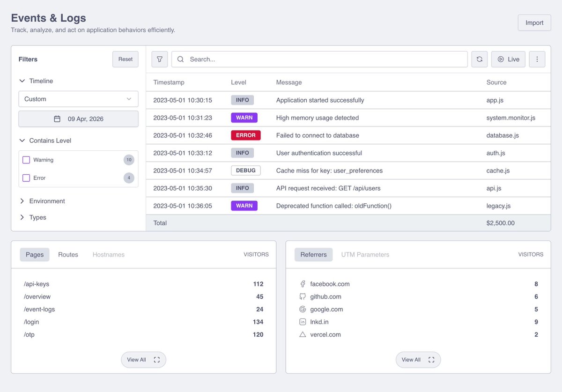The height and width of the screenshot is (392, 562).
Task: Click the ERROR level badge
Action: point(246,135)
